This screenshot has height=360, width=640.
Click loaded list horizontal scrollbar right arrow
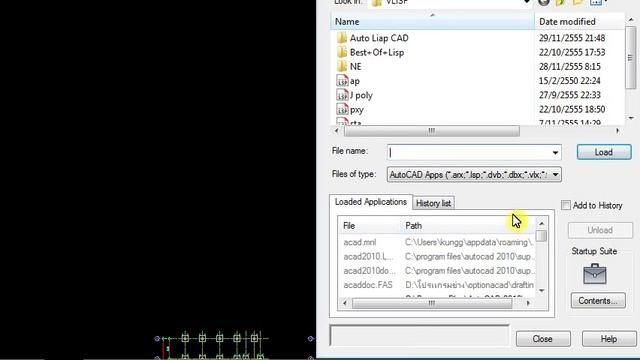pos(529,303)
